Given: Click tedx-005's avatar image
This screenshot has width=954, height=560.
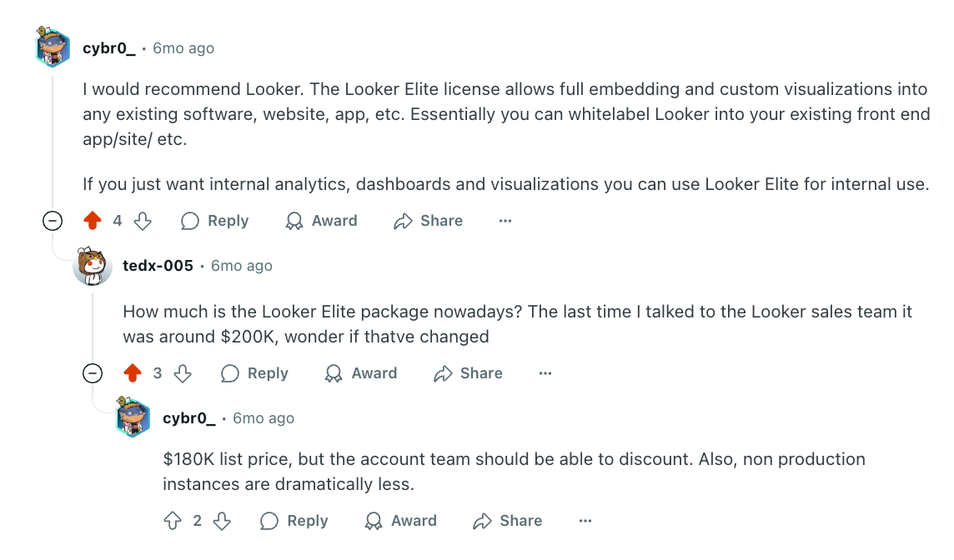Looking at the screenshot, I should point(93,265).
